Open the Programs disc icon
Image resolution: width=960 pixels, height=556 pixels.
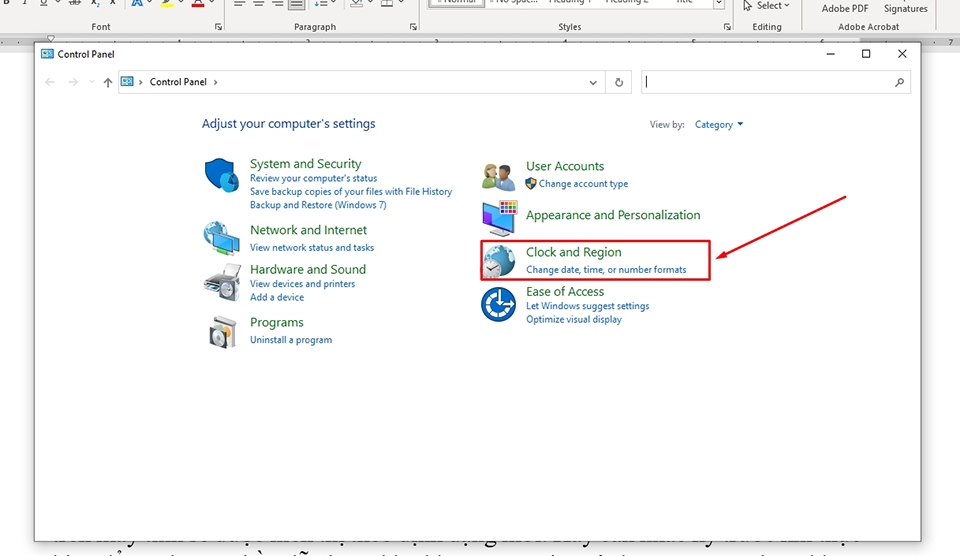click(x=222, y=332)
